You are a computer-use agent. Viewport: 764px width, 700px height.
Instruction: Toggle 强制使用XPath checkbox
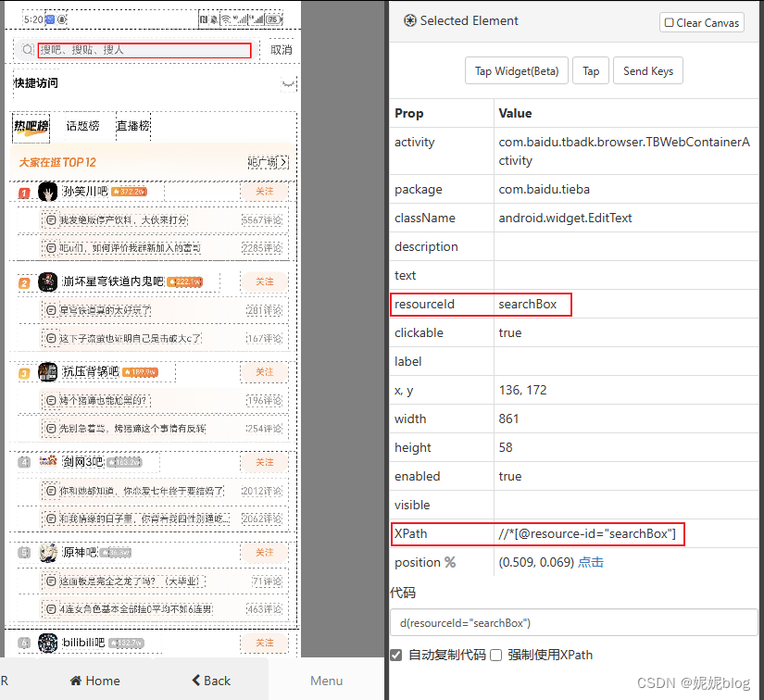[x=496, y=656]
